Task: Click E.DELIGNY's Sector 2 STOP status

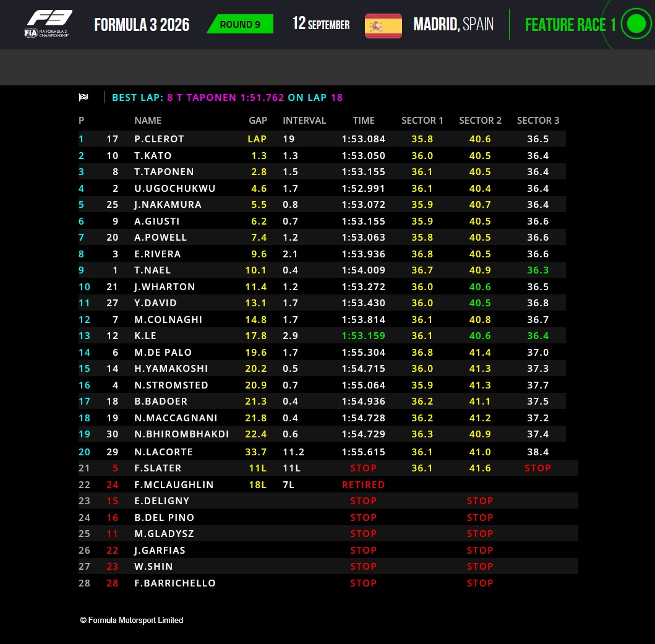Action: [x=480, y=500]
